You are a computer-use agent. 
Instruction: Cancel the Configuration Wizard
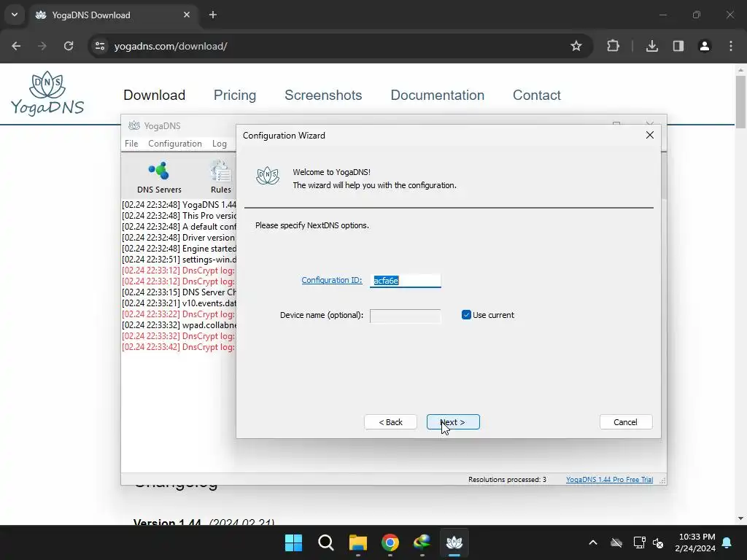(625, 422)
